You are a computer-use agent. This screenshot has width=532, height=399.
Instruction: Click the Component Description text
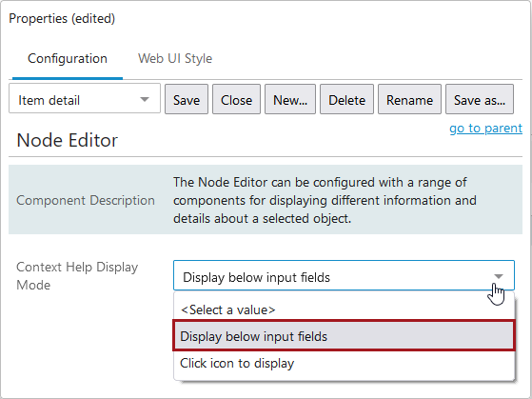click(x=86, y=200)
